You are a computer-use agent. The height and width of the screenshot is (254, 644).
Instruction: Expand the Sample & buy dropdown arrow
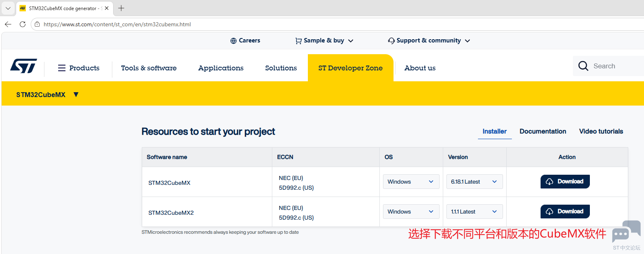(x=351, y=41)
